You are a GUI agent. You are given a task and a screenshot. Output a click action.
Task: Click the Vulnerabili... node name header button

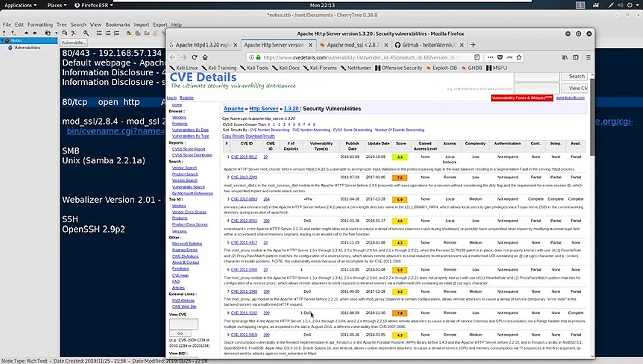tap(74, 43)
